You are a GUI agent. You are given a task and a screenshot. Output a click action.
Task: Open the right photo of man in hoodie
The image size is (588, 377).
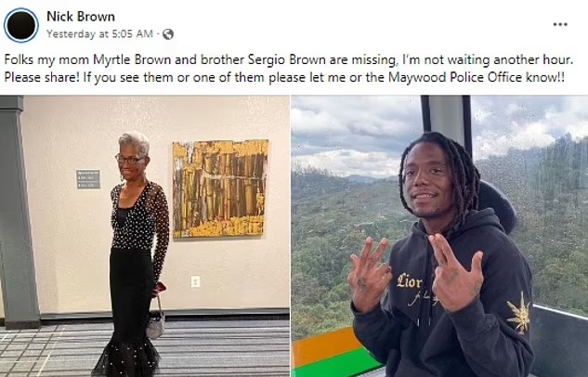(439, 236)
